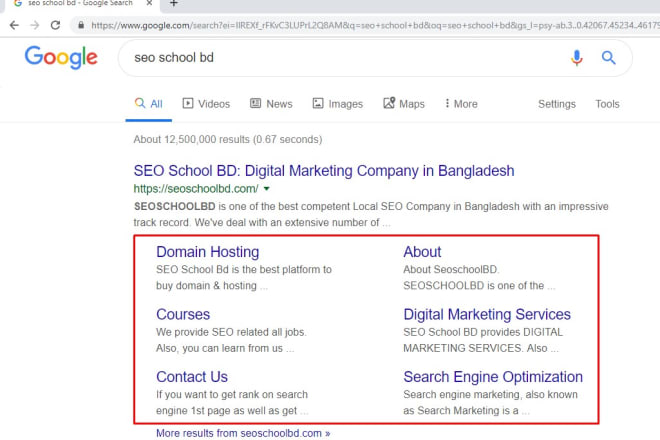Click the blue search magnifier button
Screen dimensions: 660x440
[608, 58]
